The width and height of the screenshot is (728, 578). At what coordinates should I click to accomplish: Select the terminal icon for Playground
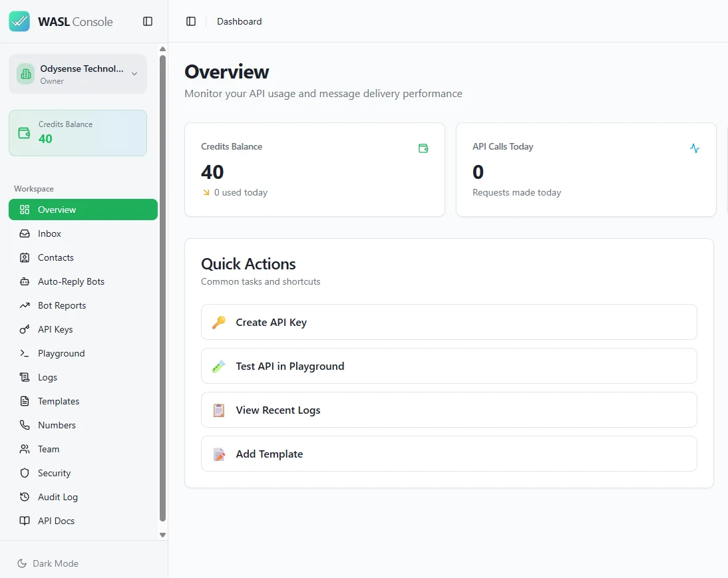coord(25,353)
